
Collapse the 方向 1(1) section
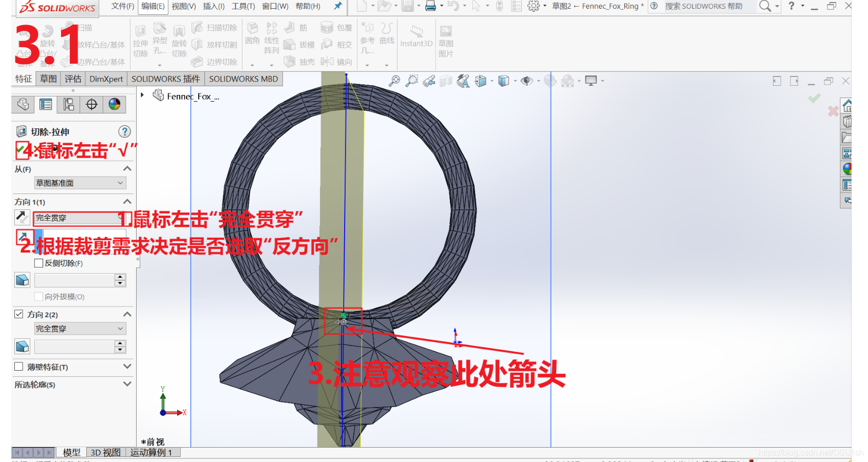(x=127, y=202)
